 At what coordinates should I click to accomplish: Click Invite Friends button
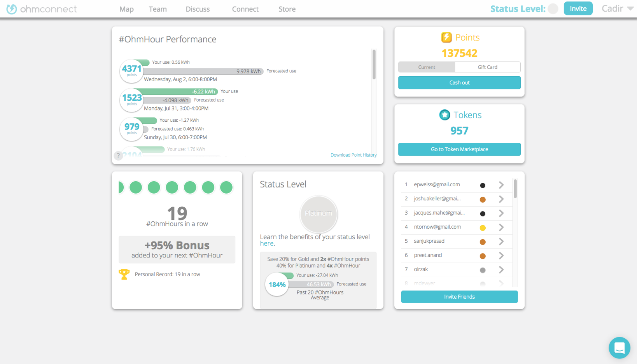pos(459,297)
